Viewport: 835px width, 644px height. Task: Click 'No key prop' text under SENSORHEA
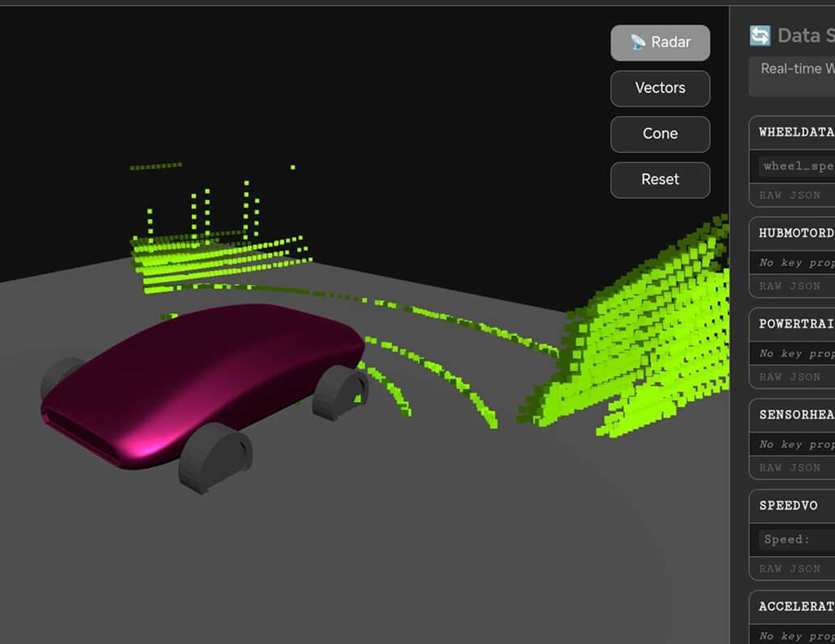tap(797, 445)
